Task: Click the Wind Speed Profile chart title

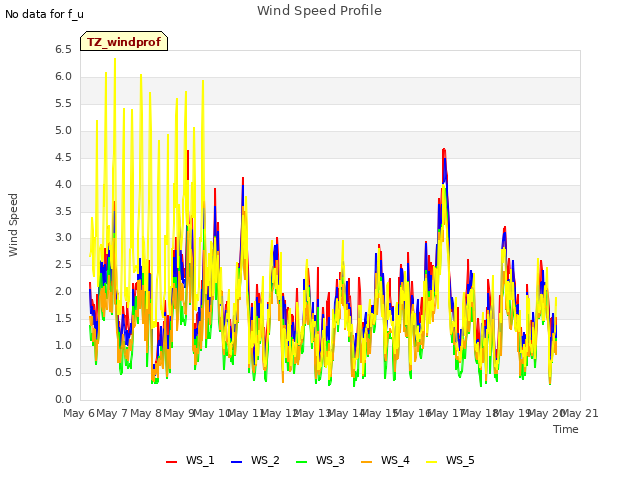Action: point(319,11)
